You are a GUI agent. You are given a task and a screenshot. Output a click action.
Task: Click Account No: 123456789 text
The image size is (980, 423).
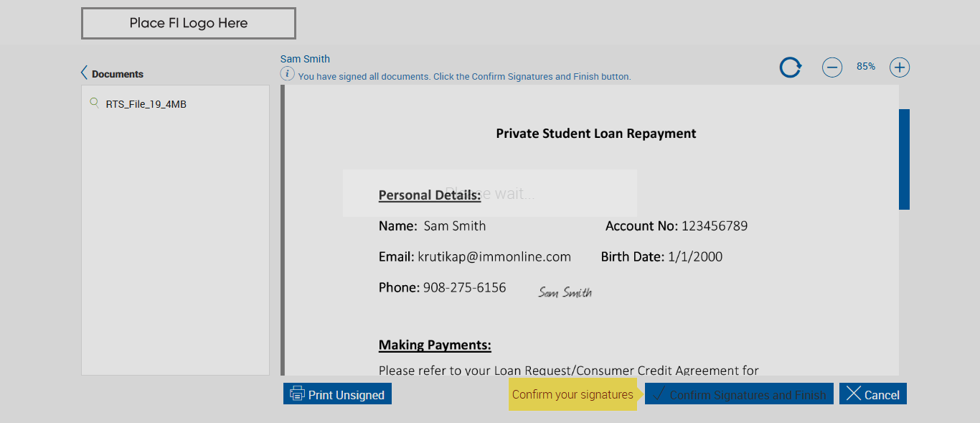[x=677, y=226]
